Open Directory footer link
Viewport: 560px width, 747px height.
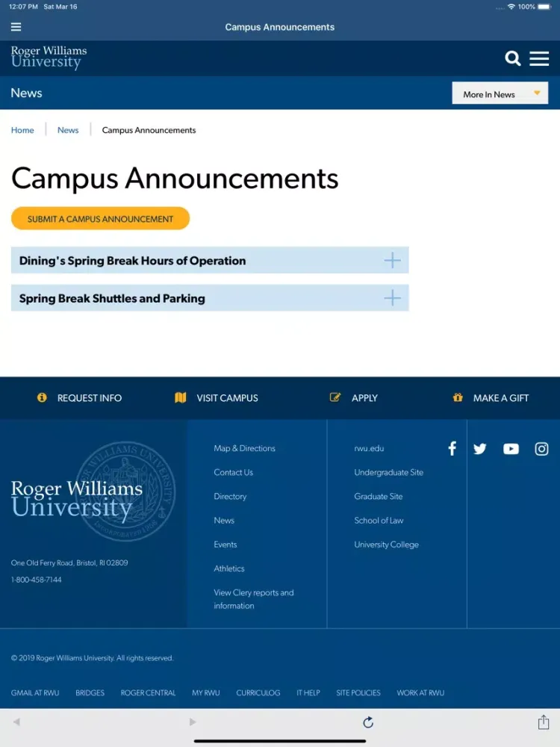[x=230, y=497]
